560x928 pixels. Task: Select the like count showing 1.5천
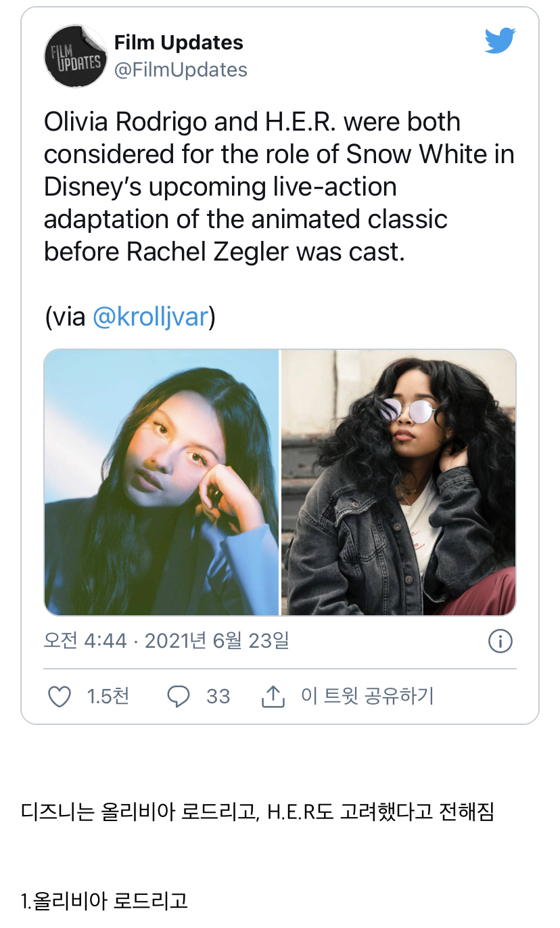[108, 696]
